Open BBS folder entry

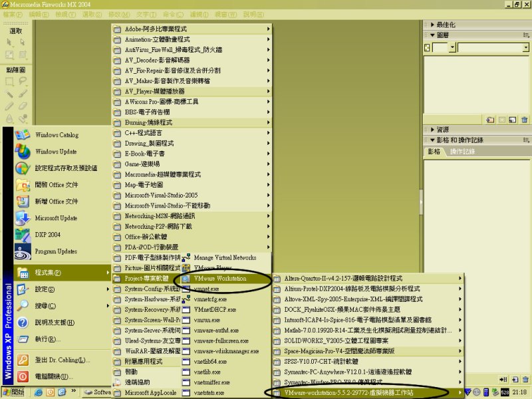pos(192,112)
